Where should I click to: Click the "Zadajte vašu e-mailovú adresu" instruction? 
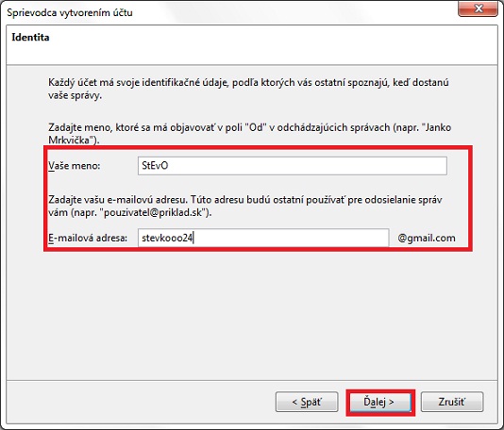[x=245, y=206]
